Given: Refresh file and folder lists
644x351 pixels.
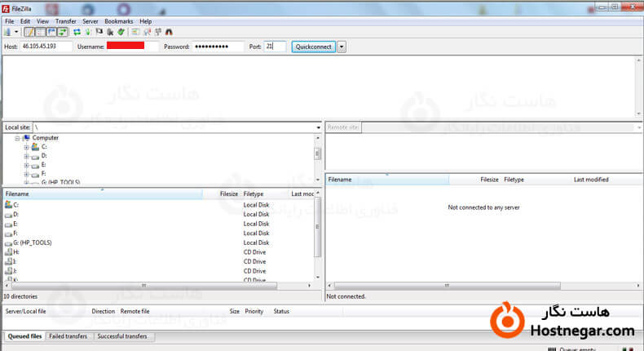Looking at the screenshot, I should pos(77,32).
